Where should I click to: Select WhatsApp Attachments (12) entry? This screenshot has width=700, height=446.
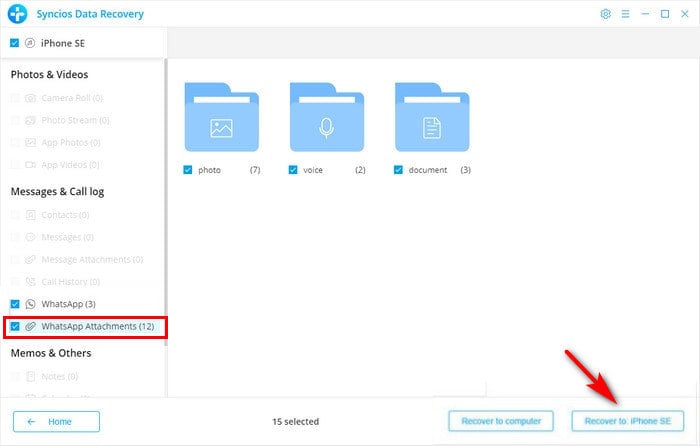[98, 326]
